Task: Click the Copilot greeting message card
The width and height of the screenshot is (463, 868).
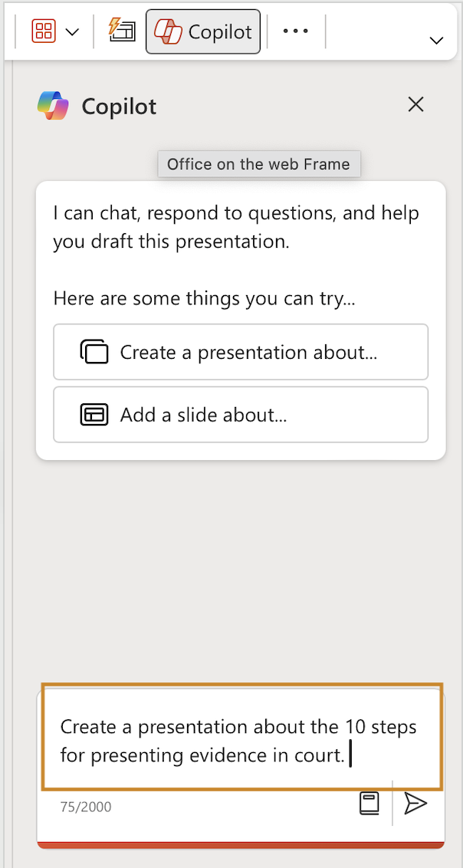Action: [x=241, y=321]
